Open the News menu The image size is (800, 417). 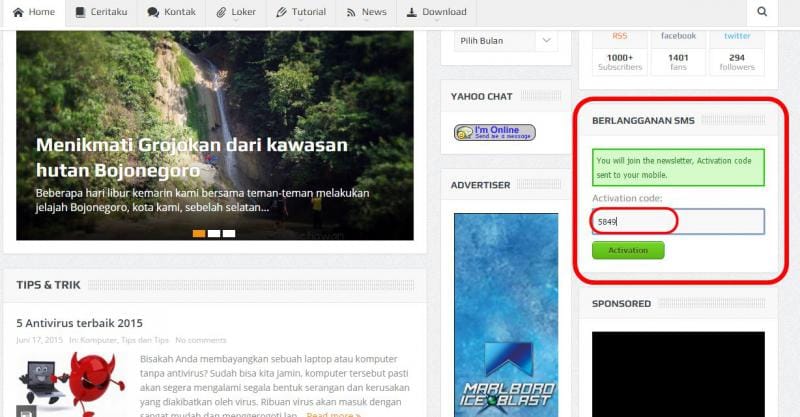(x=366, y=12)
